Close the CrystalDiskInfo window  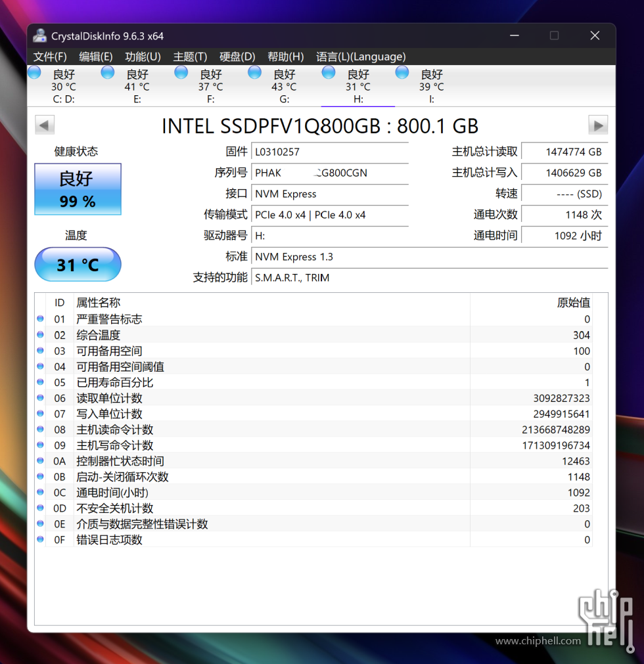click(595, 35)
